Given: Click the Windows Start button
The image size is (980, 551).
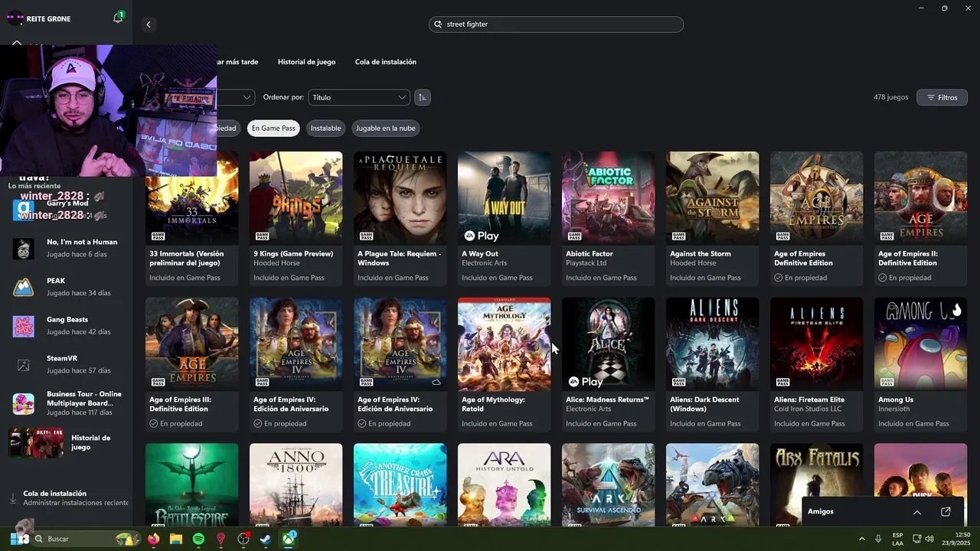Looking at the screenshot, I should [19, 539].
